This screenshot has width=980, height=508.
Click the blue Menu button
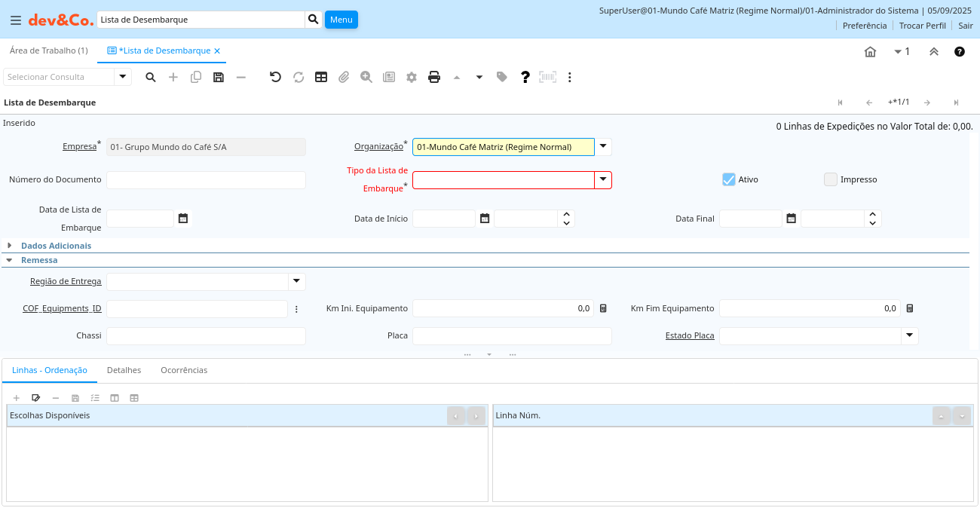coord(341,20)
